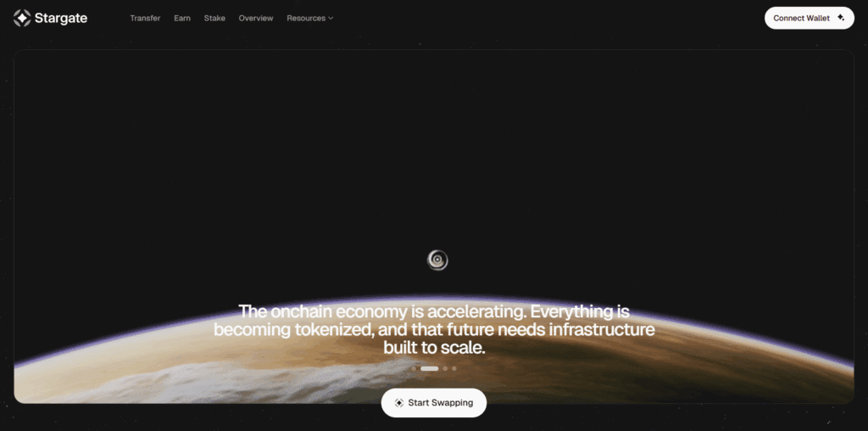Click the Stargate wordmark text
The width and height of the screenshot is (868, 431).
pos(61,19)
